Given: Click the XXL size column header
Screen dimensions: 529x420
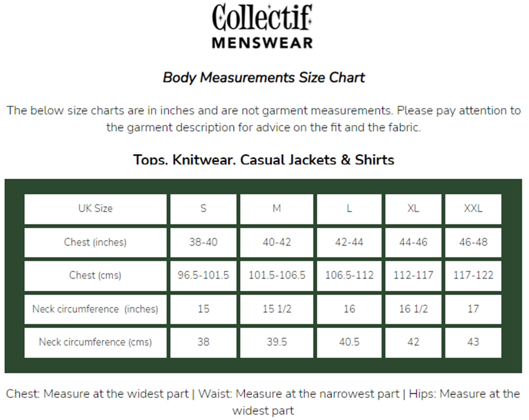Looking at the screenshot, I should (473, 209).
